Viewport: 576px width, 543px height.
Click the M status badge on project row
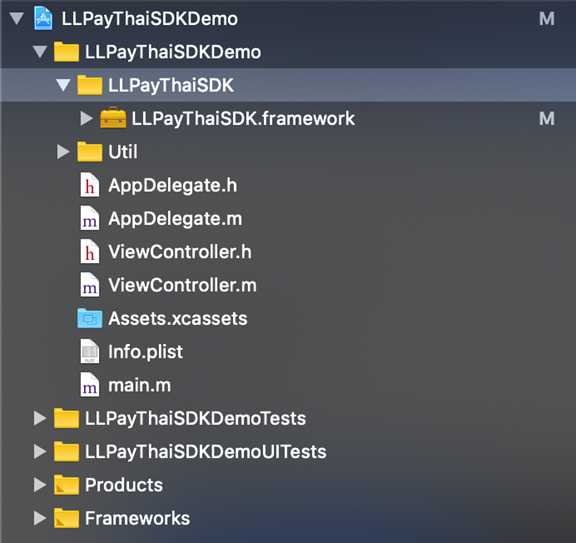[x=547, y=19]
